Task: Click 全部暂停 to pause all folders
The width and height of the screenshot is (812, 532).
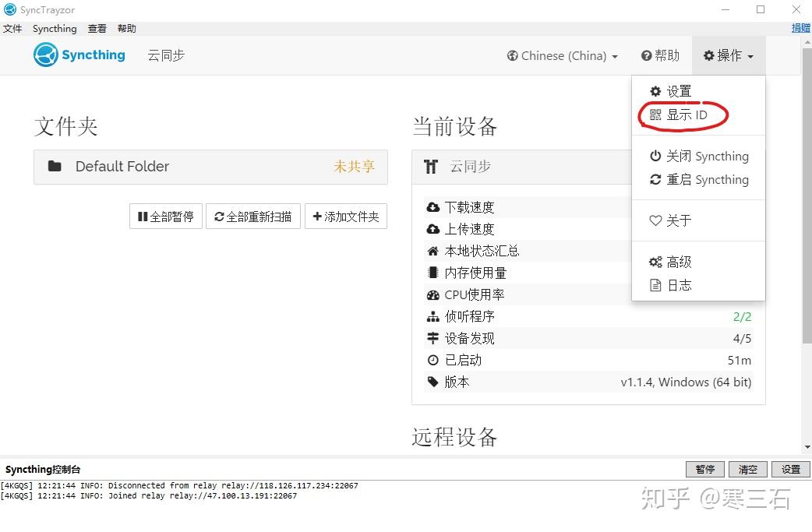Action: [x=165, y=216]
